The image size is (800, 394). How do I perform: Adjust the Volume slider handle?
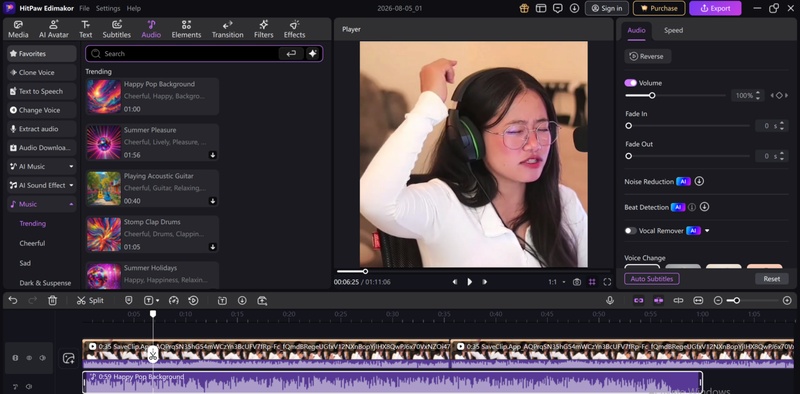click(652, 95)
